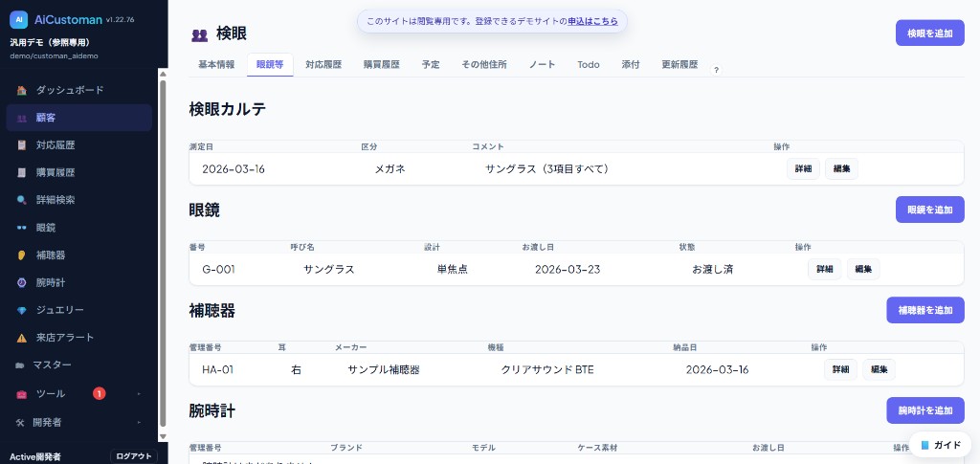Click the 眼鏡 glasses icon in sidebar
Image resolution: width=980 pixels, height=464 pixels.
click(x=22, y=228)
